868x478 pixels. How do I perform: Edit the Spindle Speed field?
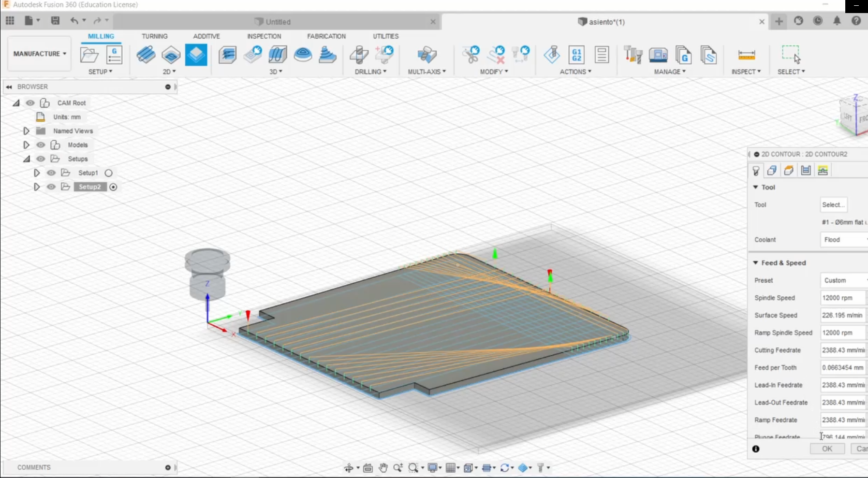click(843, 298)
